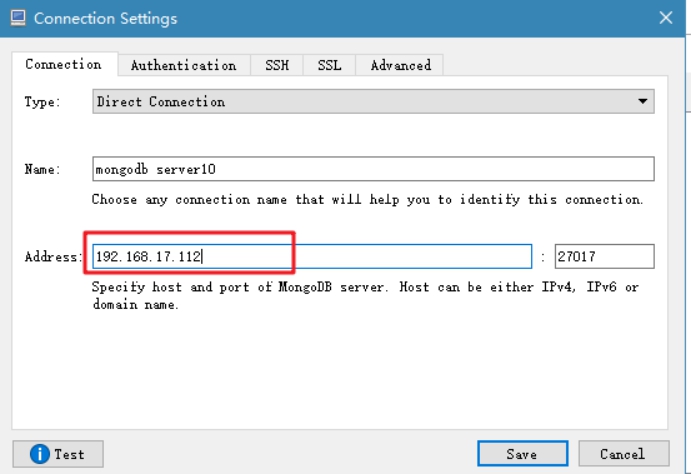The image size is (692, 474).
Task: Click the blue info icon on the Test button
Action: [x=40, y=454]
